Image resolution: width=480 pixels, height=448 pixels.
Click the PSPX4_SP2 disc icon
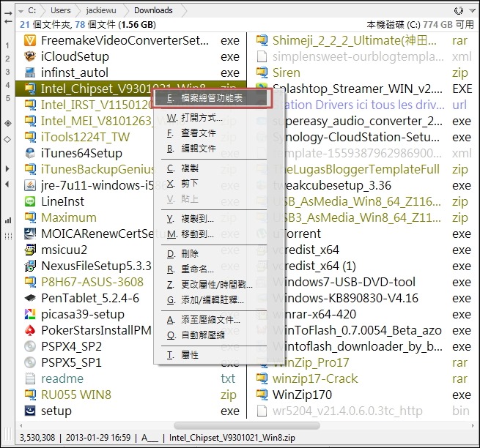30,346
